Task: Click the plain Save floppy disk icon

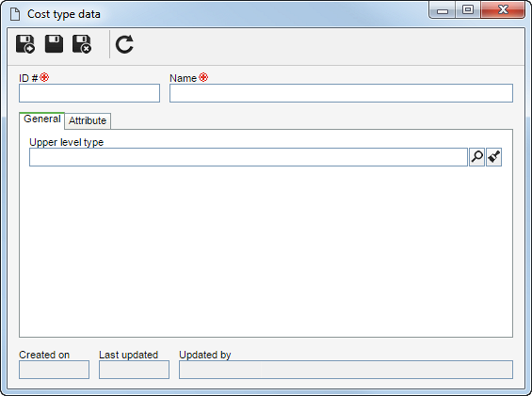Action: [x=54, y=43]
